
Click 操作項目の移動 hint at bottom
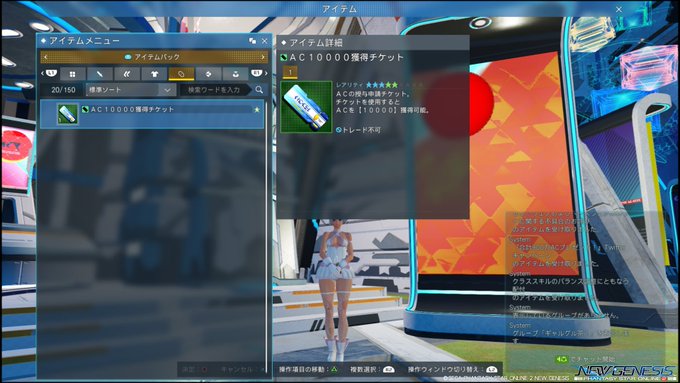click(x=308, y=370)
